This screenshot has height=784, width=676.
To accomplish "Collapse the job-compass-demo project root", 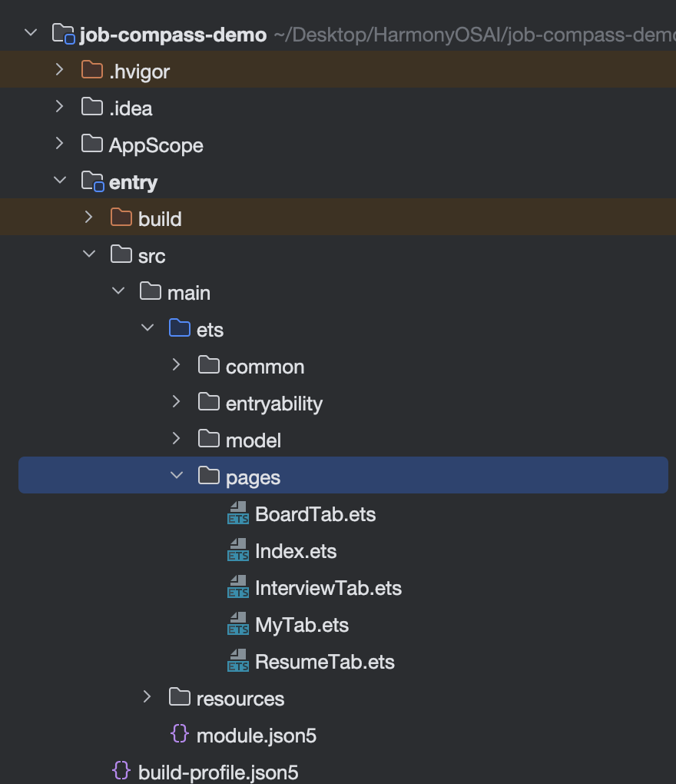I will tap(31, 32).
